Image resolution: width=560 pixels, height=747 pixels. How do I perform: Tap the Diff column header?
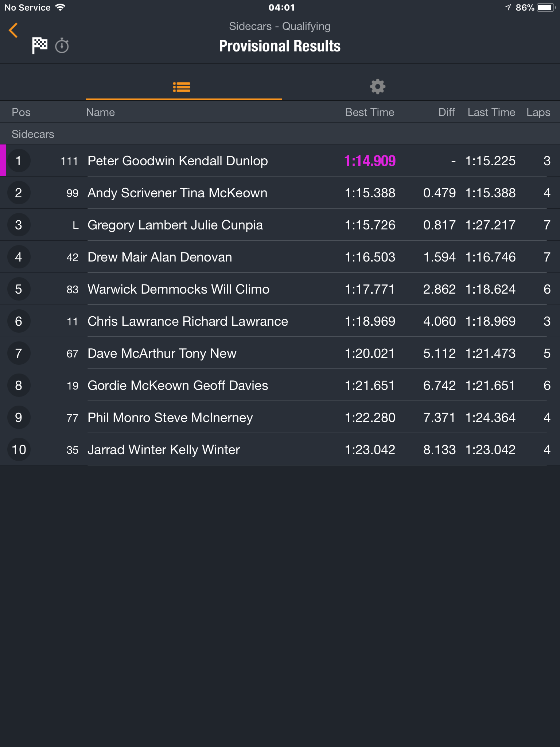447,112
